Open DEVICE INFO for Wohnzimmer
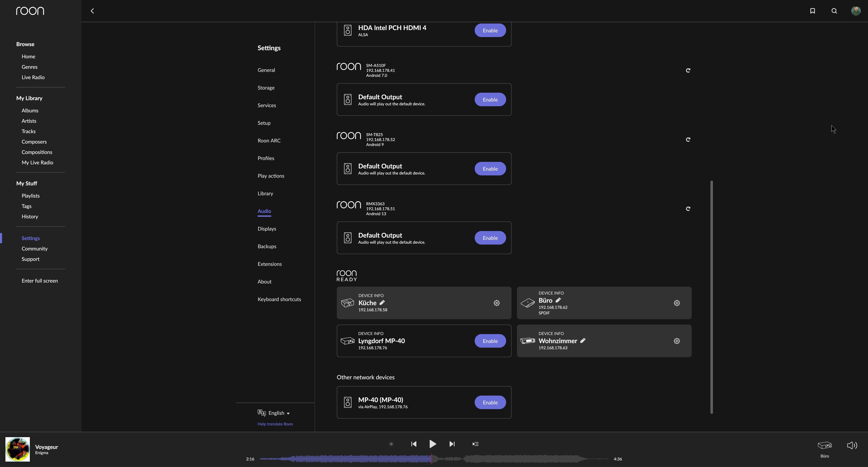 [x=551, y=334]
